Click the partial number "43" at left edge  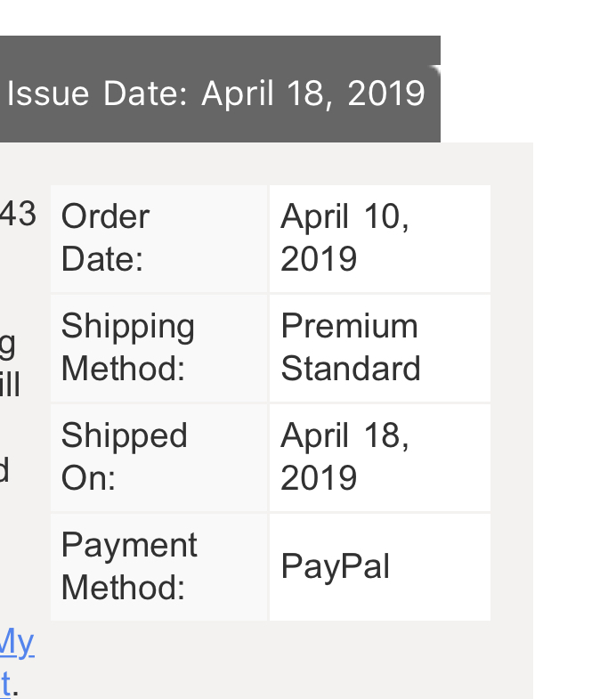(x=18, y=214)
